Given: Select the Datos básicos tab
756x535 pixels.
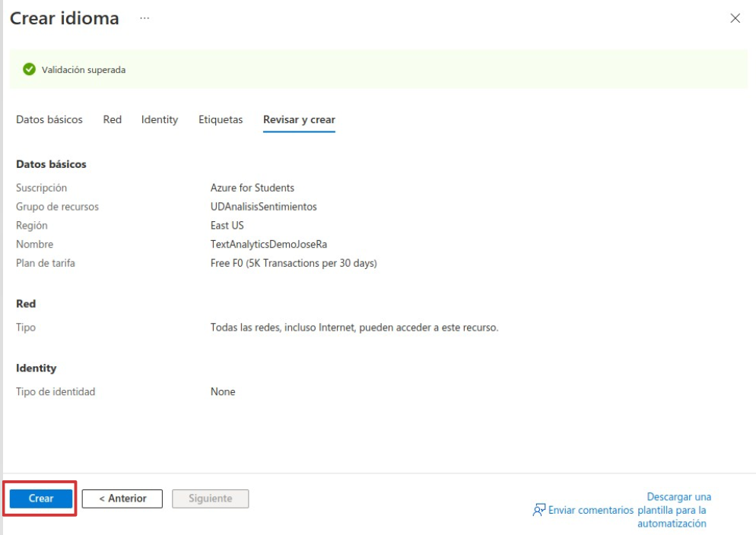Looking at the screenshot, I should pyautogui.click(x=49, y=119).
